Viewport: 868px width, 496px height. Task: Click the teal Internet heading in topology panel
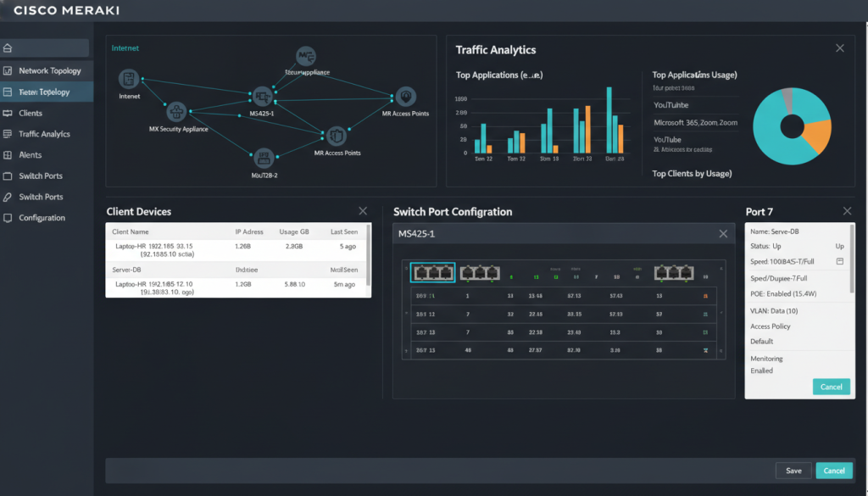click(125, 48)
